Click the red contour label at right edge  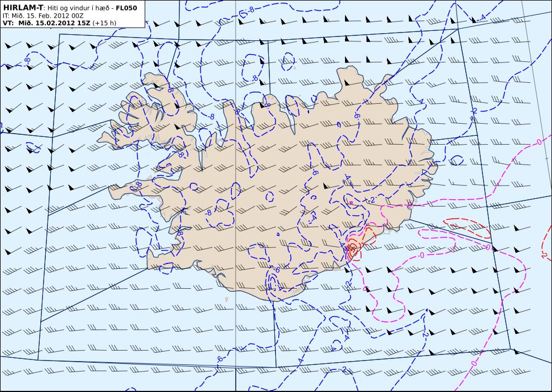pos(545,256)
